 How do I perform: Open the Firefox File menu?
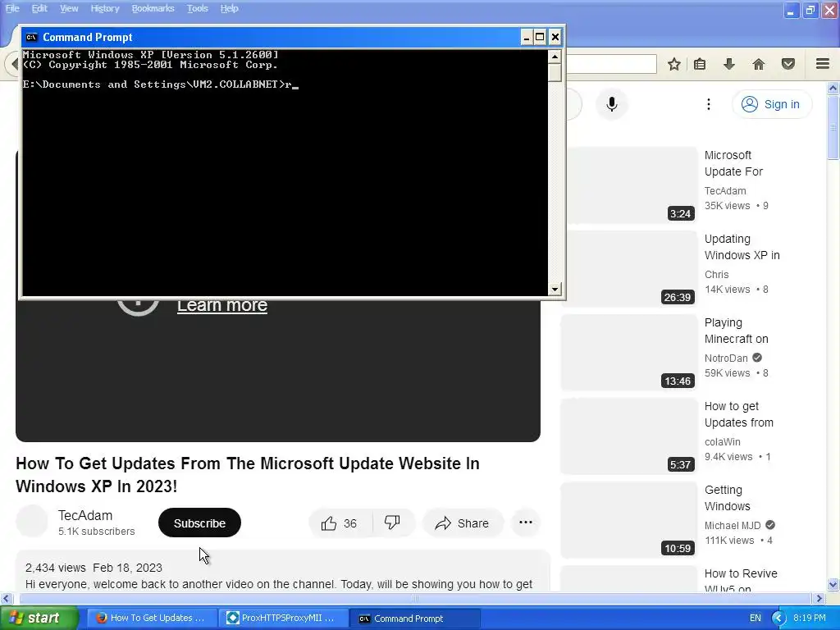(x=12, y=8)
